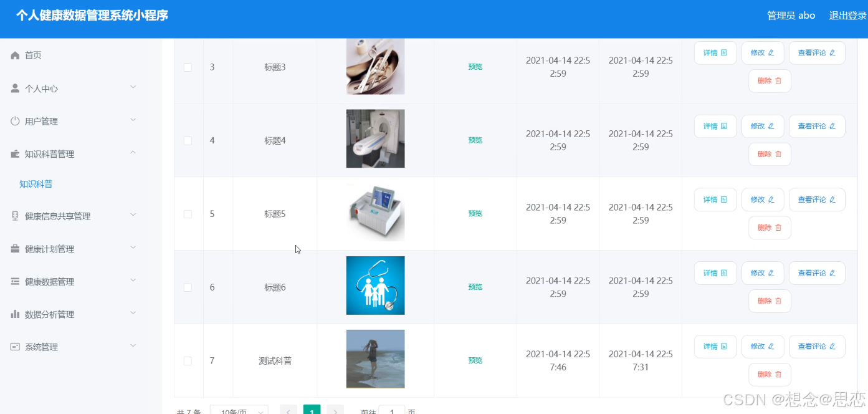Open the CT scanner thumbnail for 标题4
Screen dimensions: 868x414
tap(375, 138)
